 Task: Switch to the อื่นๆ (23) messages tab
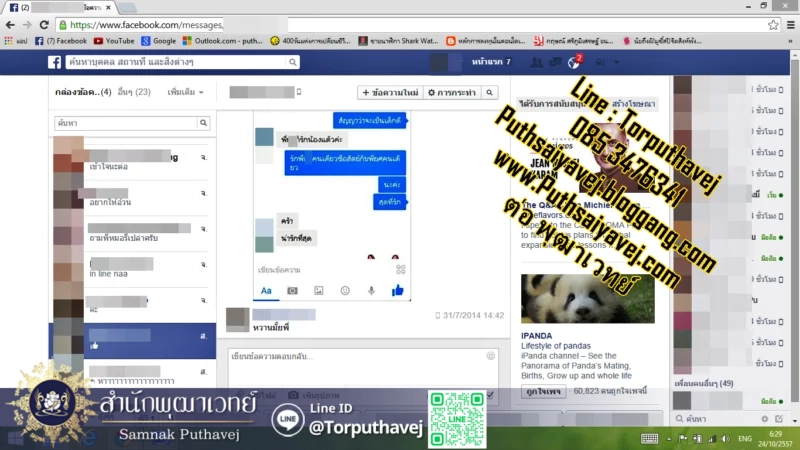133,92
